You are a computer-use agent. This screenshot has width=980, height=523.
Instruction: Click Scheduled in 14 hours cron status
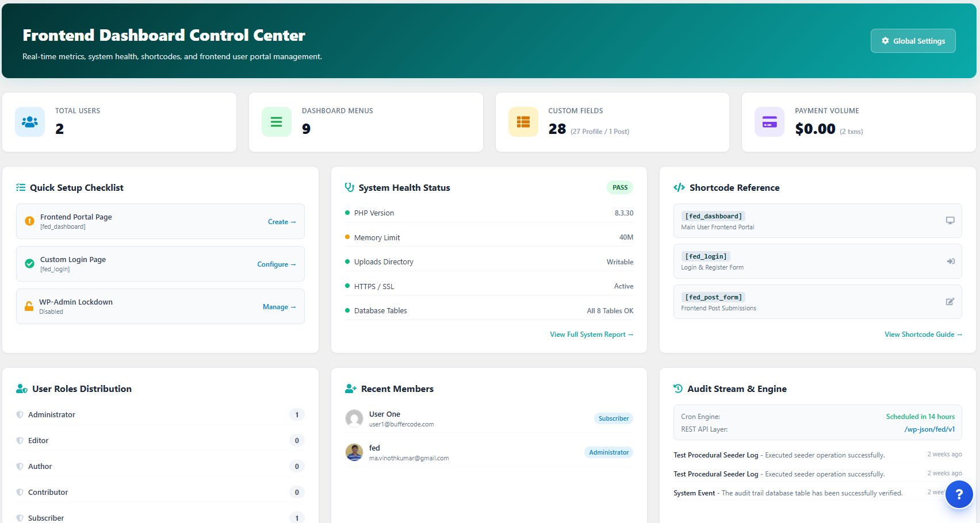[920, 417]
